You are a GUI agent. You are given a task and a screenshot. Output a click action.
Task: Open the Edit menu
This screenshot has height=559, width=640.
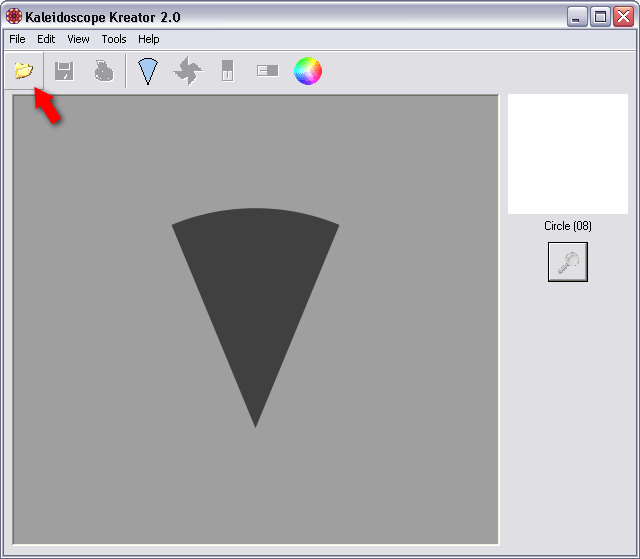(46, 39)
